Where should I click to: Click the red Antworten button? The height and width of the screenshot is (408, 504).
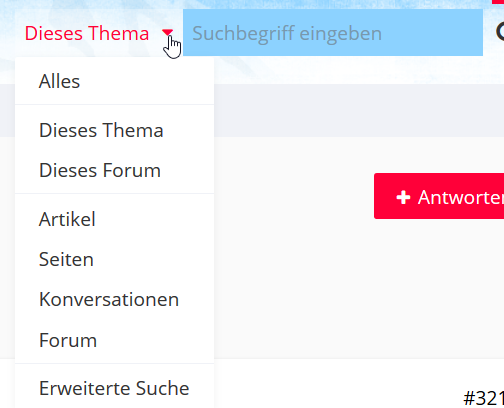click(x=439, y=196)
